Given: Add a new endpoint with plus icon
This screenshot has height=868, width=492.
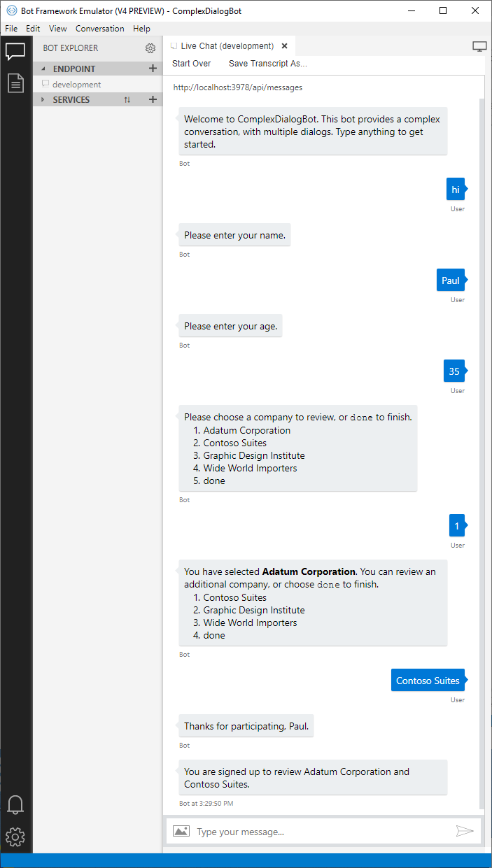Looking at the screenshot, I should coord(153,69).
